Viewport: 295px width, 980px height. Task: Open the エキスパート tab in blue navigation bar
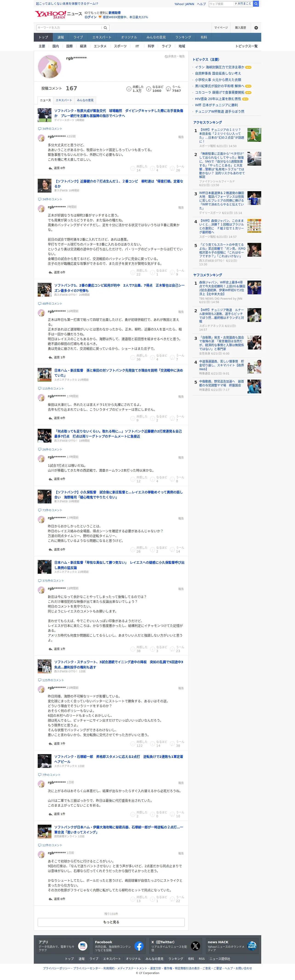[x=102, y=37]
